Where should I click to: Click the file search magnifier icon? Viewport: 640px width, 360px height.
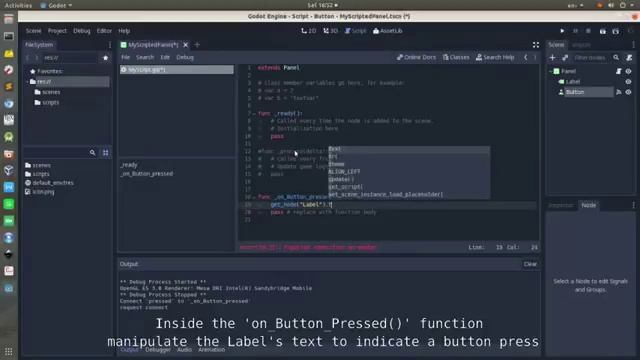93,153
